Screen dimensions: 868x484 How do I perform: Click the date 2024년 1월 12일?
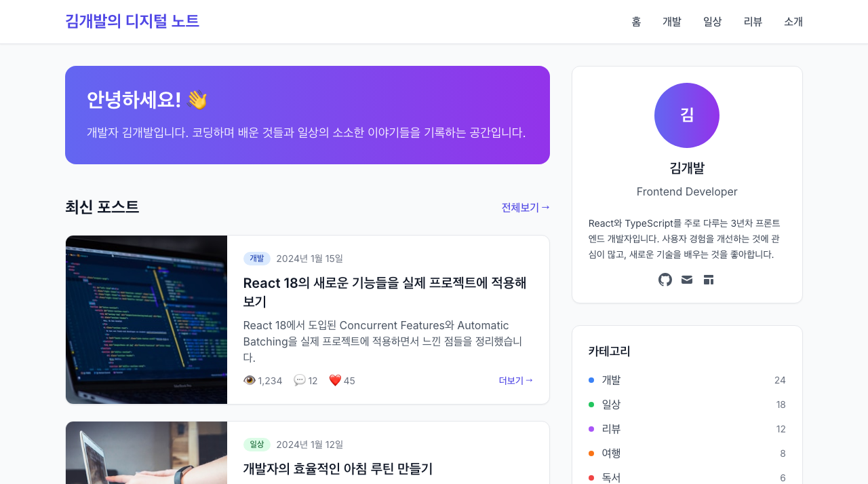[309, 445]
